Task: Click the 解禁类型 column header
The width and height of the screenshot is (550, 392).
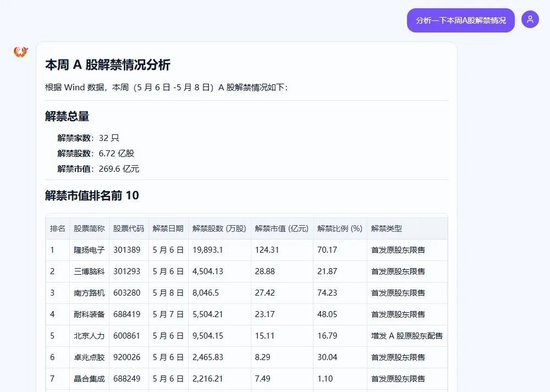Action: click(x=386, y=229)
